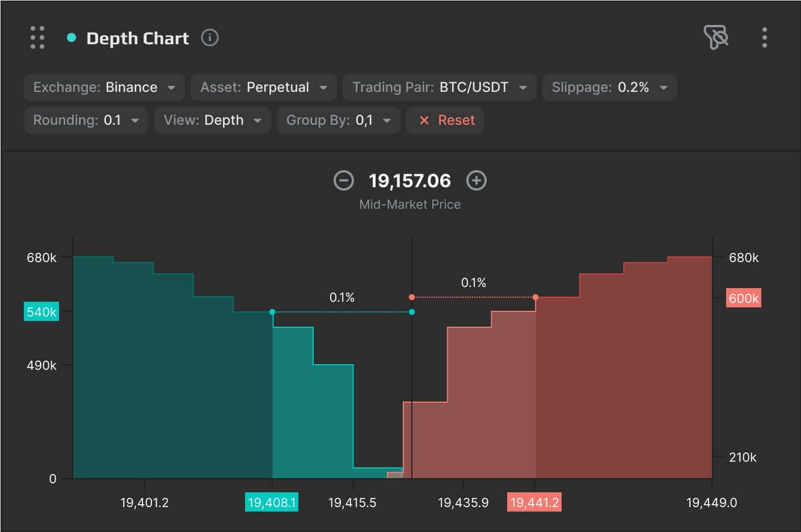Open the Asset Perpetual dropdown

pos(263,87)
